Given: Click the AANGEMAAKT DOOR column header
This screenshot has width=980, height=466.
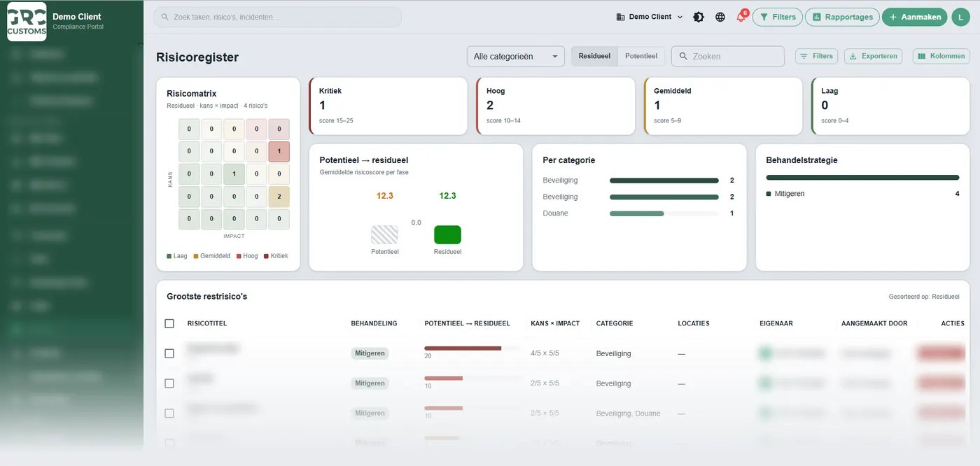Looking at the screenshot, I should (874, 323).
